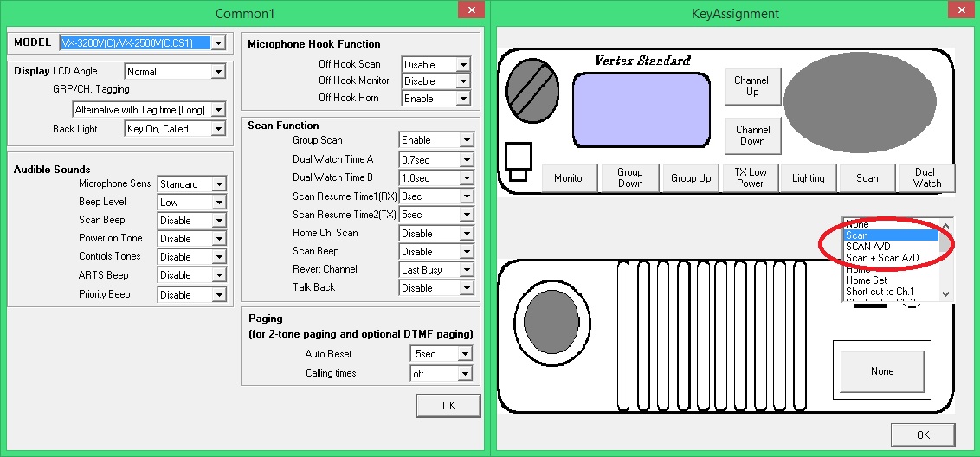Click the radio LCD display area
The image size is (980, 457).
(x=642, y=110)
